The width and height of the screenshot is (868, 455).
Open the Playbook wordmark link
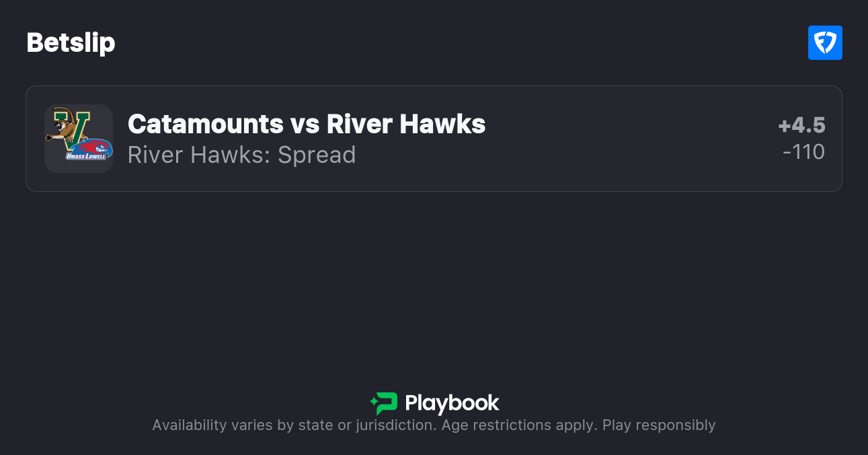click(452, 403)
